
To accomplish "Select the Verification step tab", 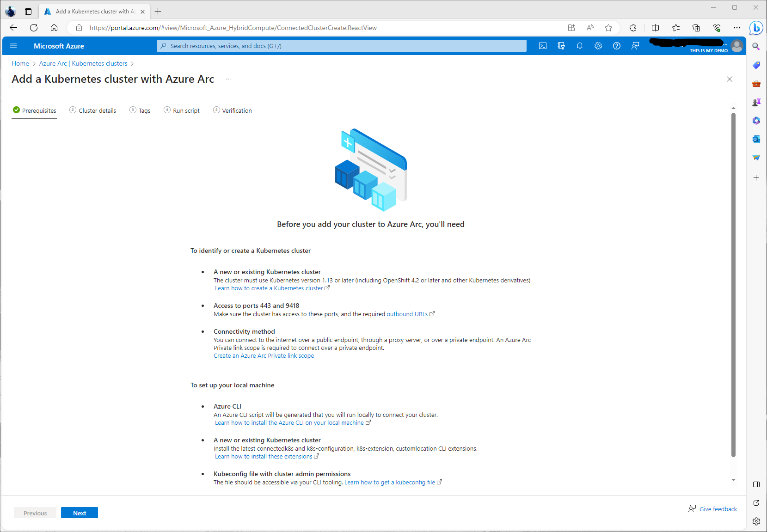I will (x=237, y=110).
